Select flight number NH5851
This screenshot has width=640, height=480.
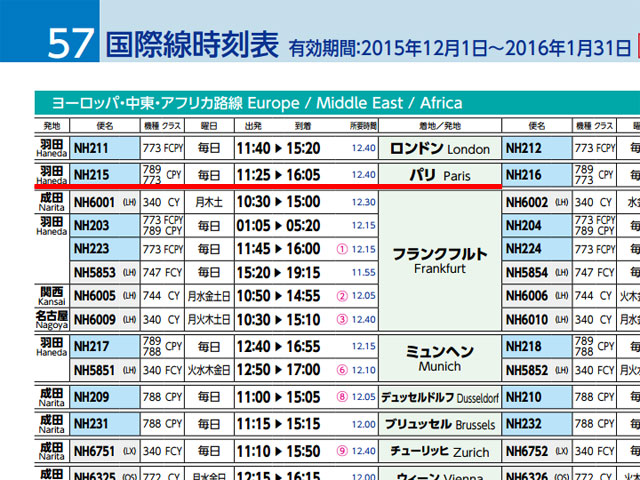point(94,370)
